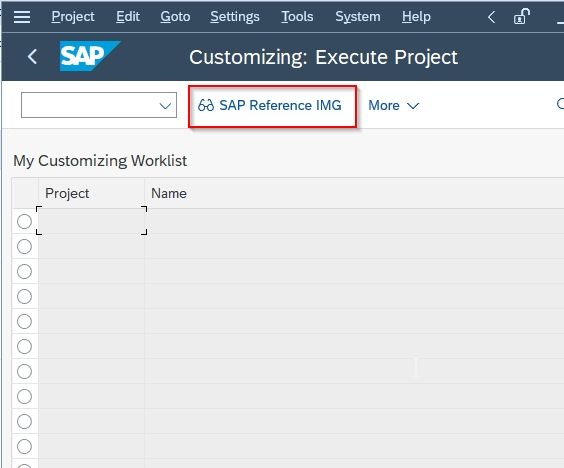Click the Project column header

coord(91,193)
